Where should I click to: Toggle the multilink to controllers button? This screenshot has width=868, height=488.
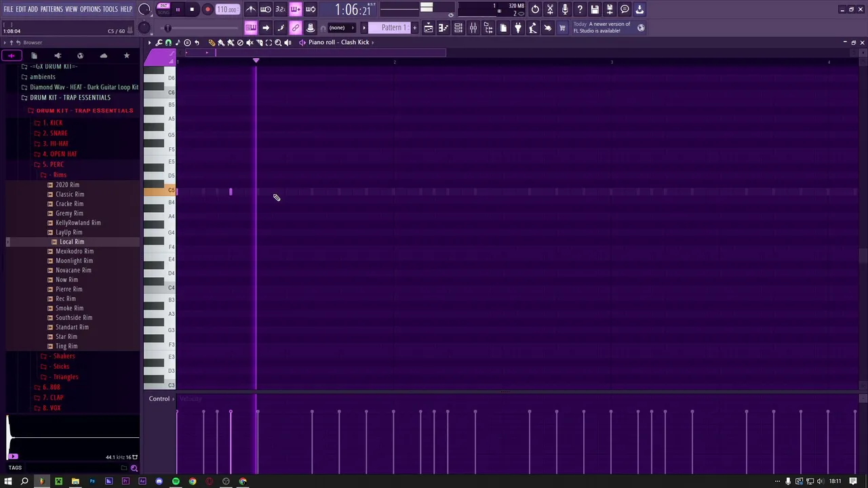click(x=295, y=28)
